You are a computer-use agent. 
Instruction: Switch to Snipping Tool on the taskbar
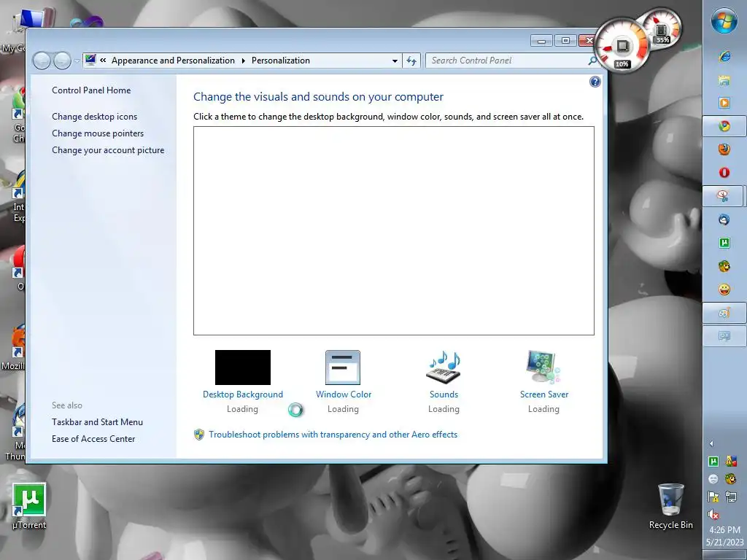pyautogui.click(x=723, y=195)
